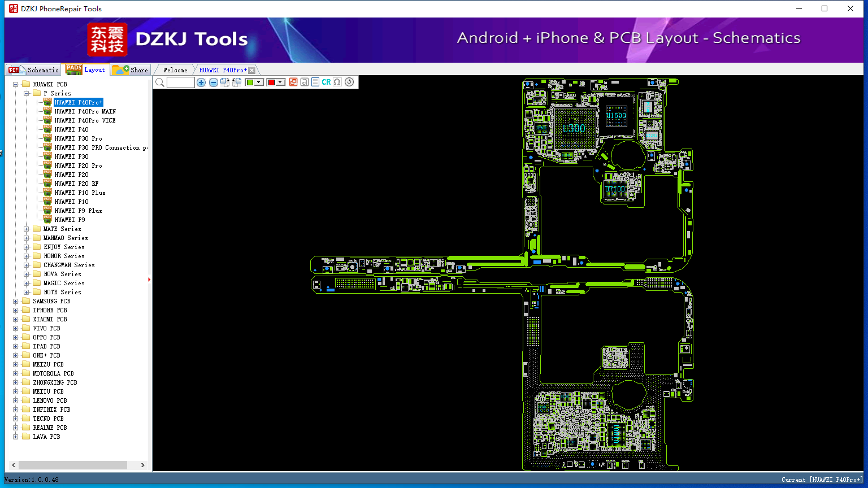Click the rotate counter-clockwise pages icon
This screenshot has height=488, width=868.
click(237, 82)
